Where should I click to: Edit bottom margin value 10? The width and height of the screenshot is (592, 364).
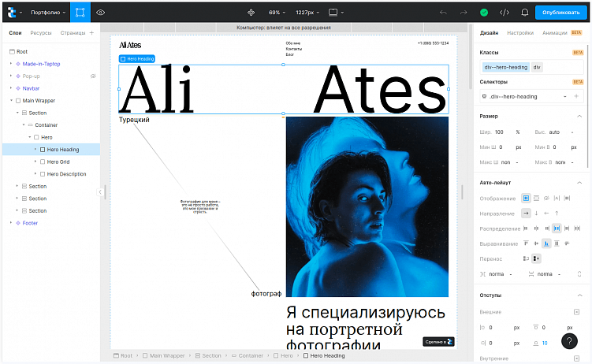click(x=545, y=343)
